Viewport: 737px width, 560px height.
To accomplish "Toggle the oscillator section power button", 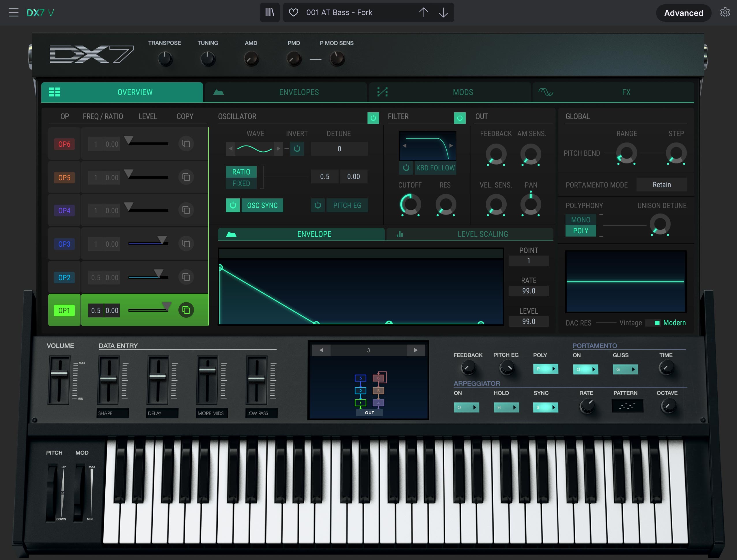I will (x=373, y=118).
